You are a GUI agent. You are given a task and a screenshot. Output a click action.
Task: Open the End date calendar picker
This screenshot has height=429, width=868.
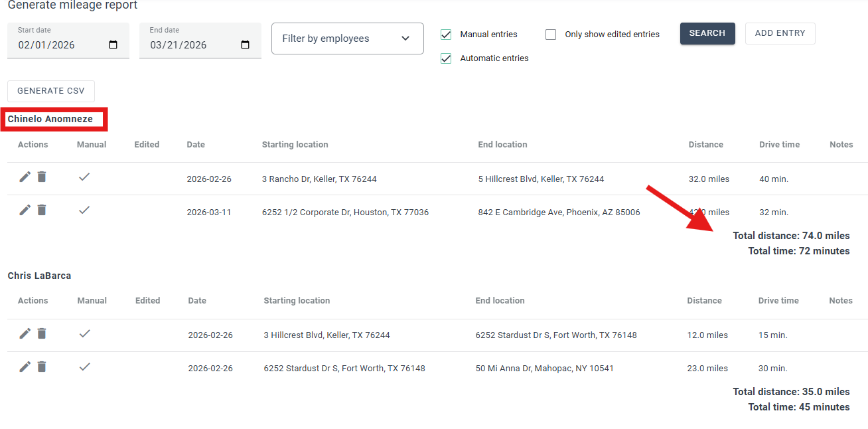[x=245, y=45]
